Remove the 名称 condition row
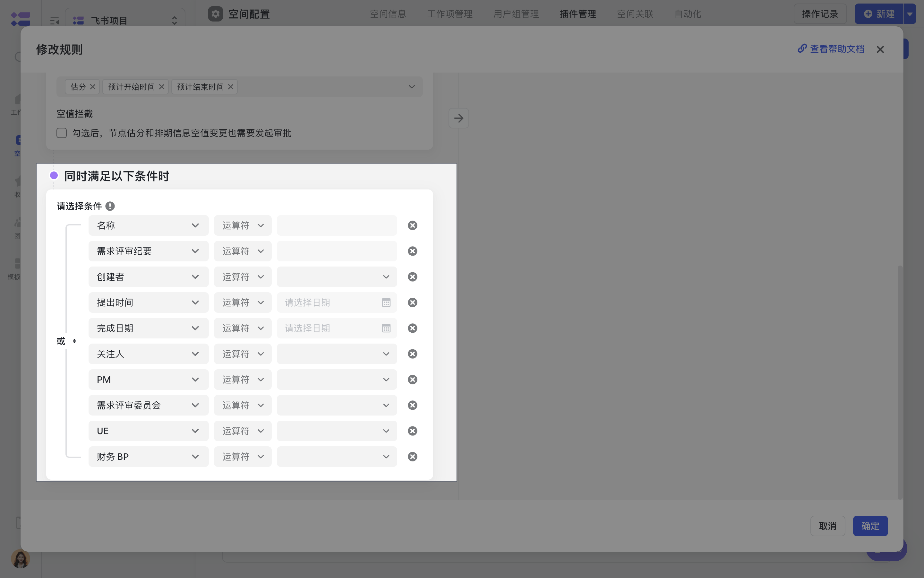This screenshot has width=924, height=578. click(412, 225)
